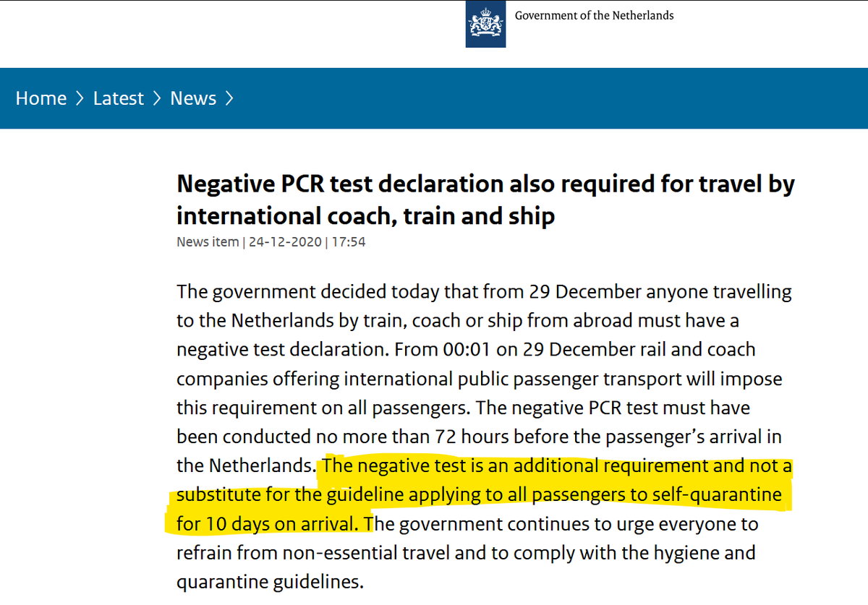
Task: Click the chevron after Home
Action: pos(80,98)
